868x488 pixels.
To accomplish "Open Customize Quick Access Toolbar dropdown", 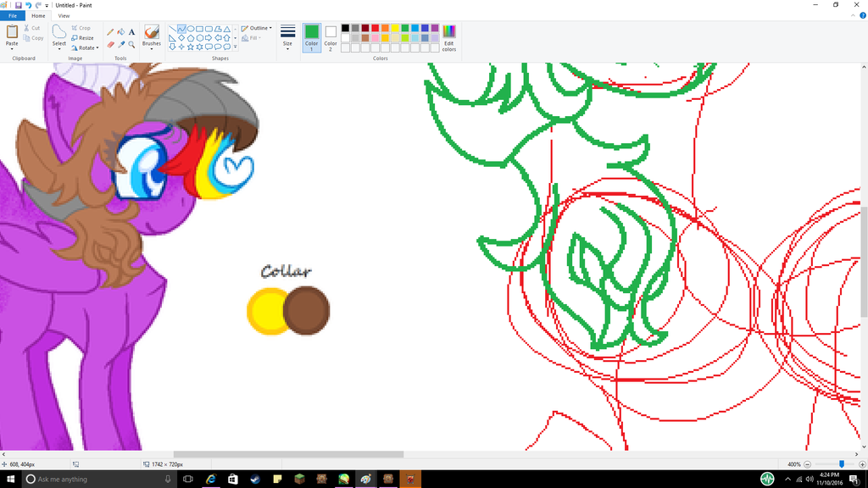I will pos(47,6).
